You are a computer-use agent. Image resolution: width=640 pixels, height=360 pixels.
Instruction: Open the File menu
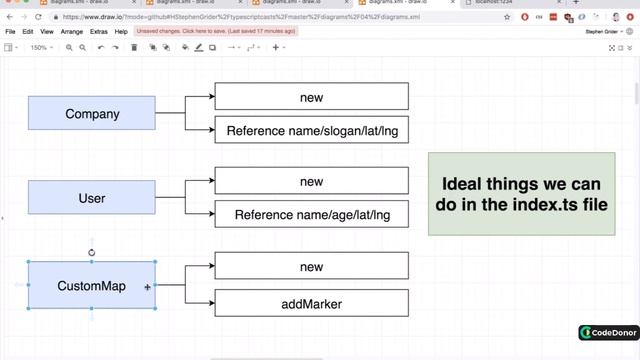pos(10,31)
